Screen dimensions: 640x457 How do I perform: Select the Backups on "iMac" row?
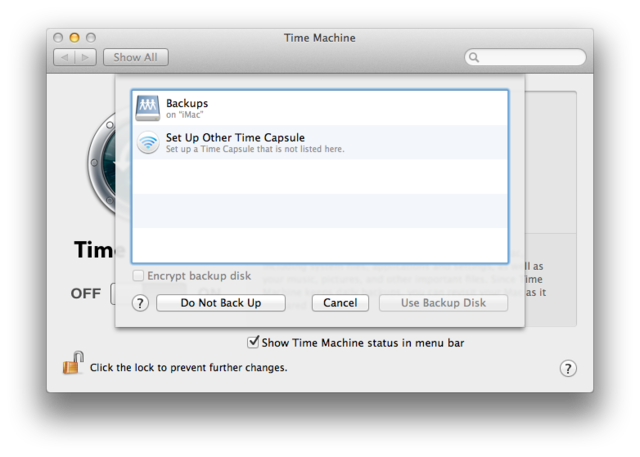(x=320, y=108)
